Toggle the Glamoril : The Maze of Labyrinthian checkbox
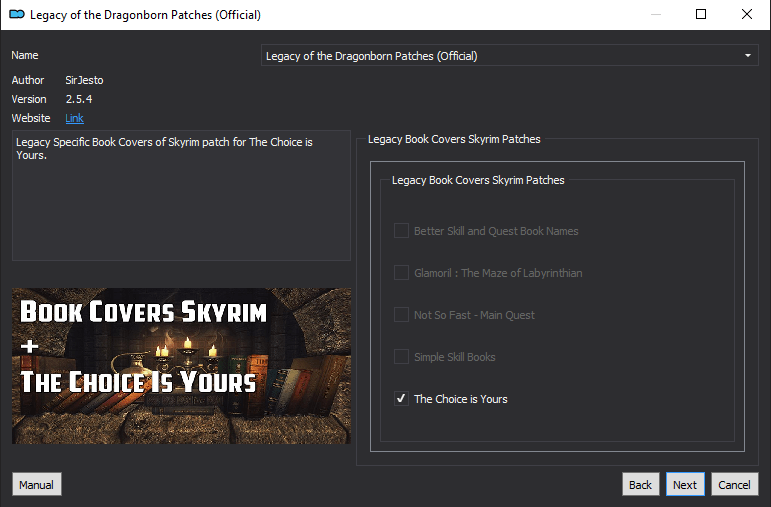Screen dimensions: 771x507 pos(401,272)
